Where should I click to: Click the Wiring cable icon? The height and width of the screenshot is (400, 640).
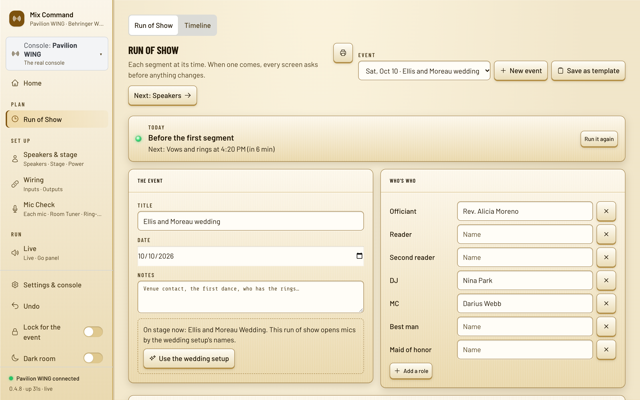[x=15, y=184]
